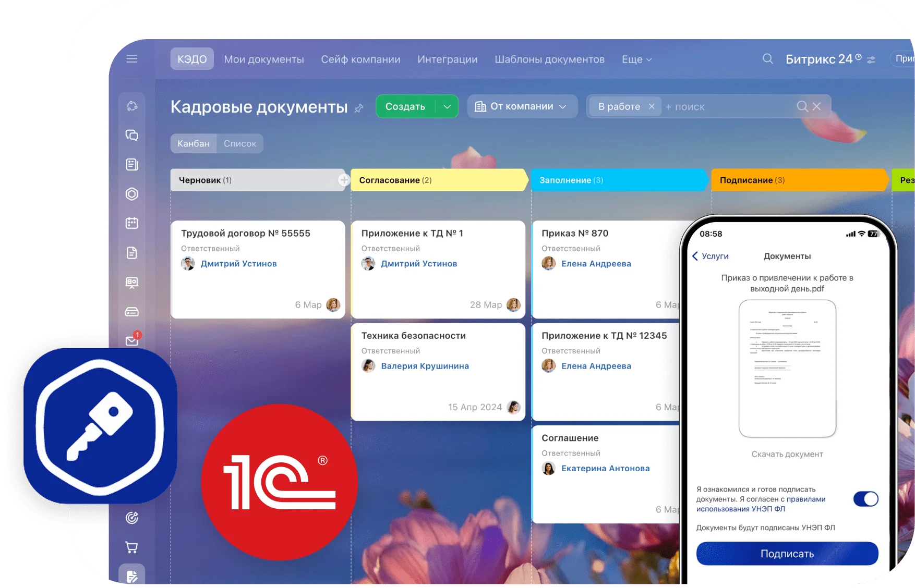Switch to Список view
The height and width of the screenshot is (588, 915).
(240, 143)
